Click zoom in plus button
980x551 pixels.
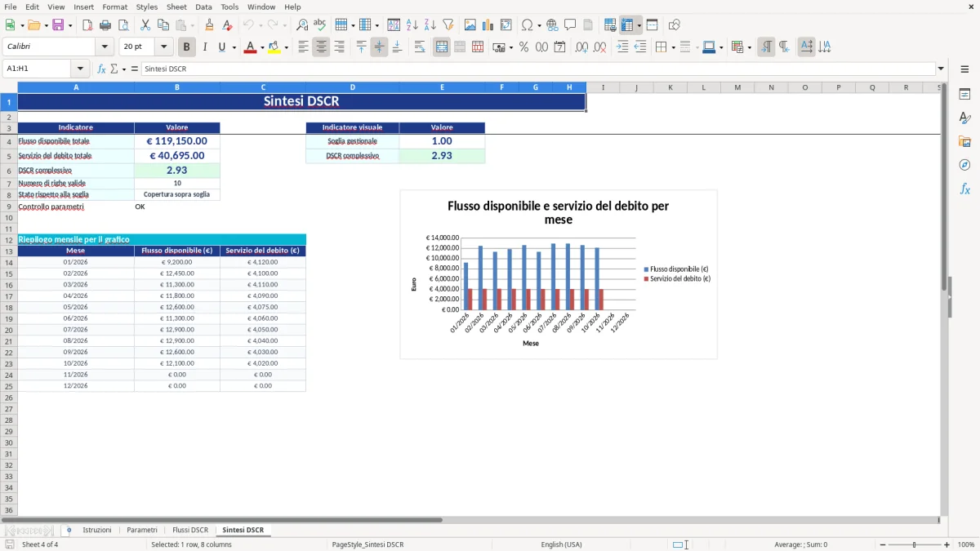pyautogui.click(x=947, y=544)
